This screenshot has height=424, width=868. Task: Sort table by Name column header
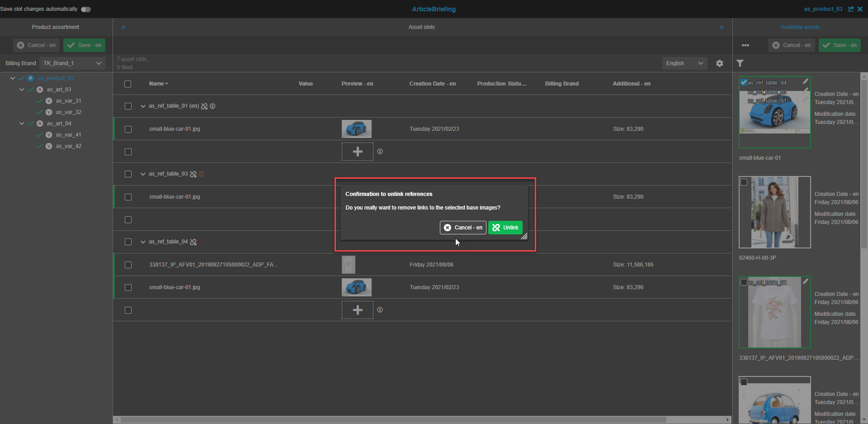pos(156,84)
